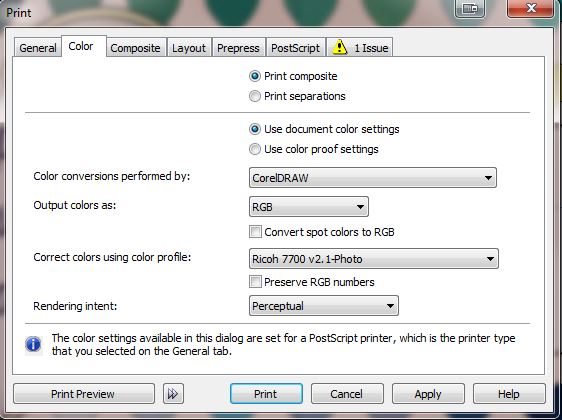Click the blue info icon
This screenshot has height=420, width=562.
click(33, 344)
